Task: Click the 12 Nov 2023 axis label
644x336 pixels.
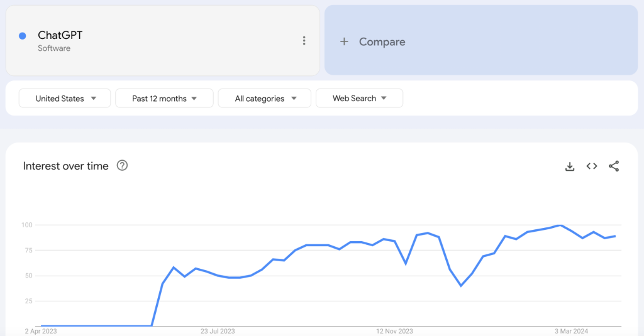Action: 394,331
